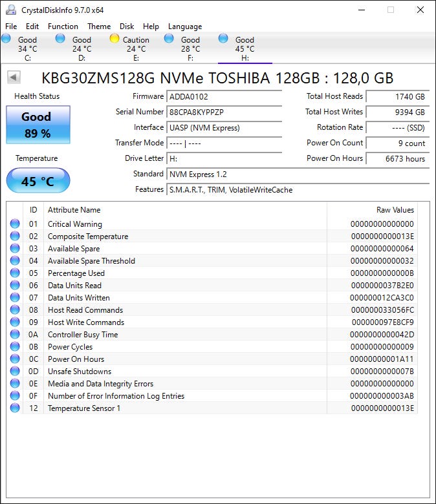Click the status orb for Unsafe Shutdowns
The width and height of the screenshot is (436, 504).
[15, 372]
